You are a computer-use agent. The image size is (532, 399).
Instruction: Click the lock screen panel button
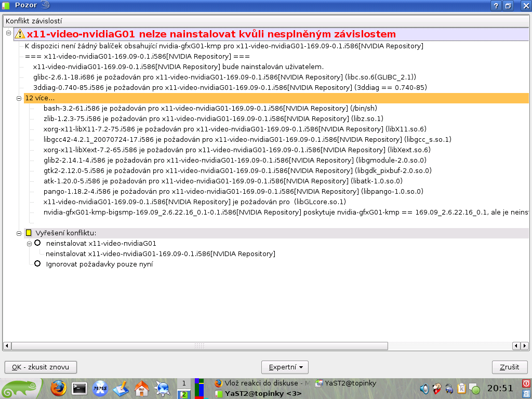pos(527,394)
